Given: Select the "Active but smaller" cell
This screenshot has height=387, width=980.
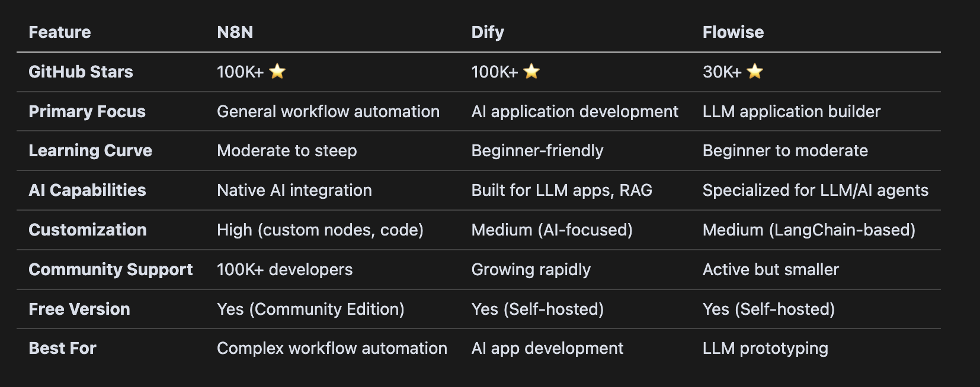Looking at the screenshot, I should click(770, 269).
